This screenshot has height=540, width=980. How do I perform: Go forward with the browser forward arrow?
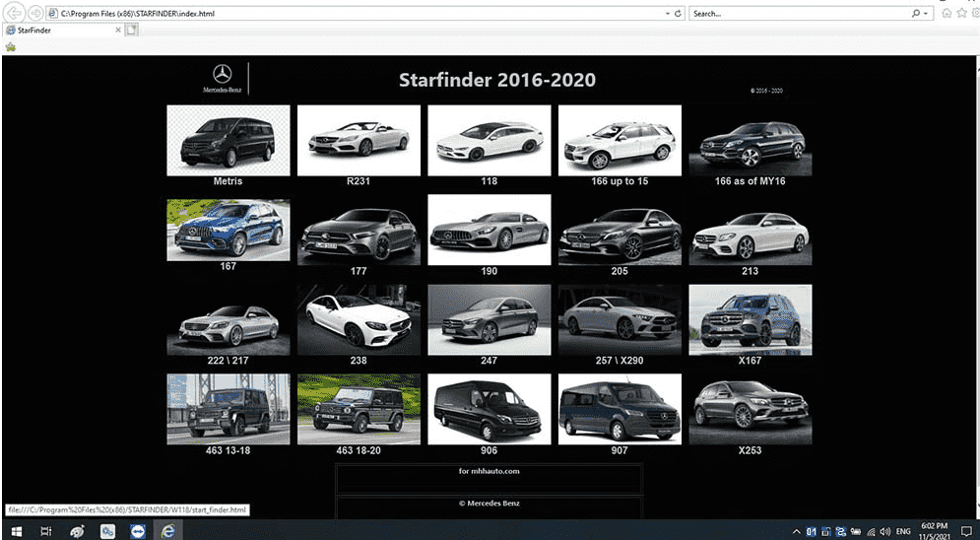35,13
